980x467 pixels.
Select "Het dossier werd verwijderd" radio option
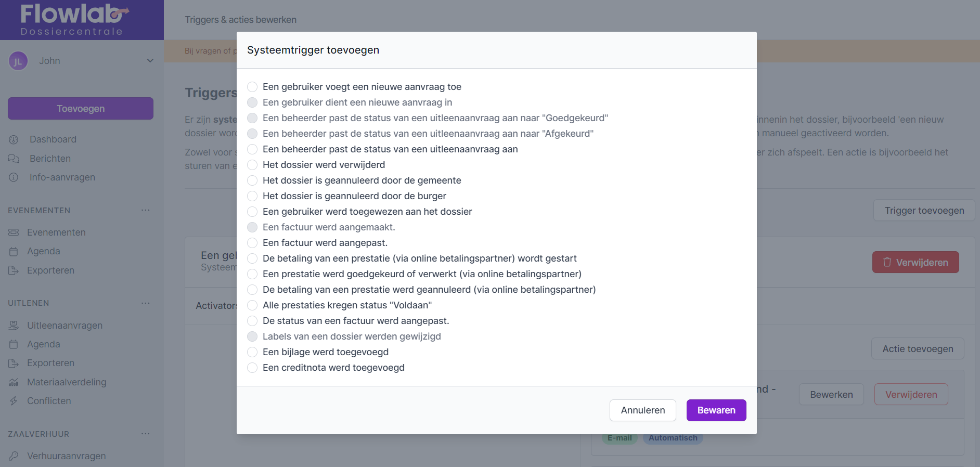pyautogui.click(x=252, y=165)
